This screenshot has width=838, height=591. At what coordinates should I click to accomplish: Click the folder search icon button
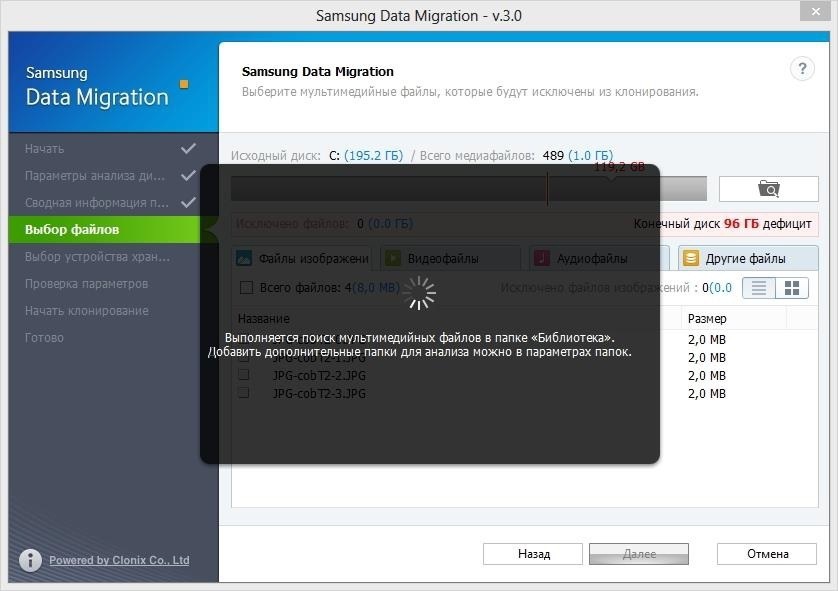(769, 189)
